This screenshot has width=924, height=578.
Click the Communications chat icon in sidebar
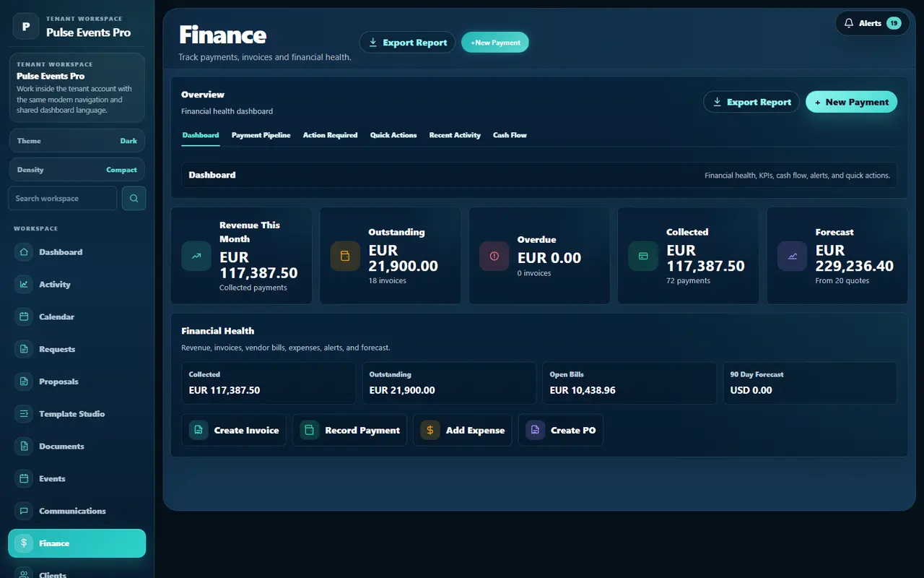(24, 511)
